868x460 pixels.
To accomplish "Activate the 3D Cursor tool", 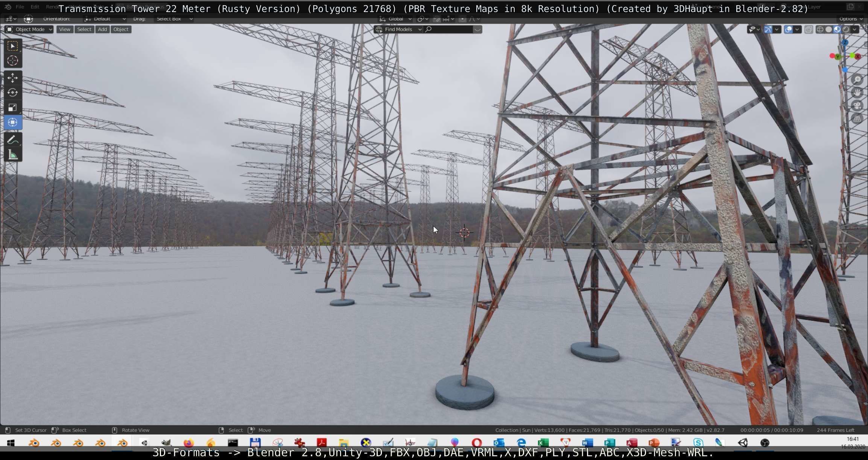I will (12, 61).
